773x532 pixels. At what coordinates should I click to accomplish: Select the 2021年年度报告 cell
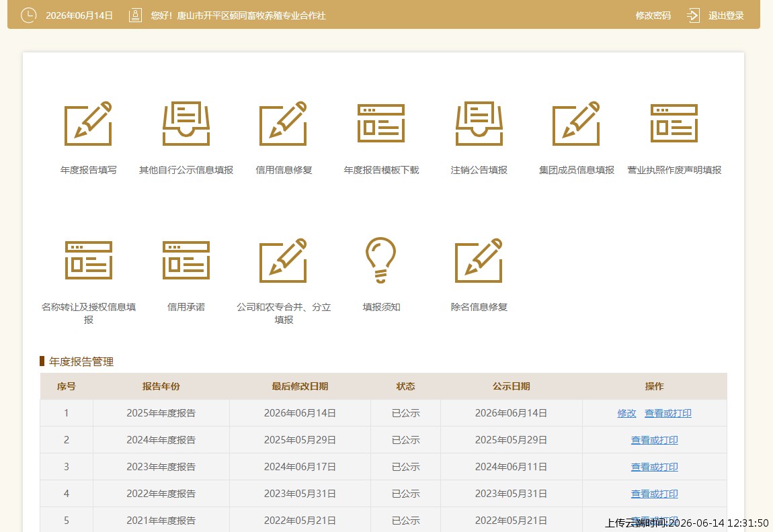[161, 521]
